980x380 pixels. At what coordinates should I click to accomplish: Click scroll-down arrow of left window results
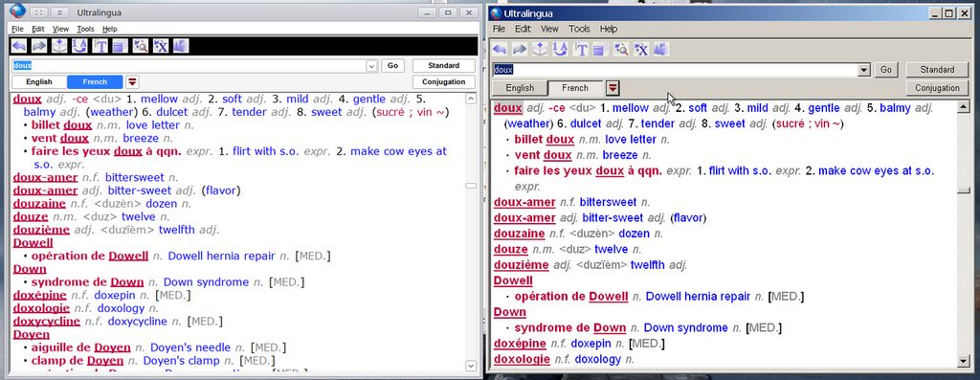pos(471,365)
